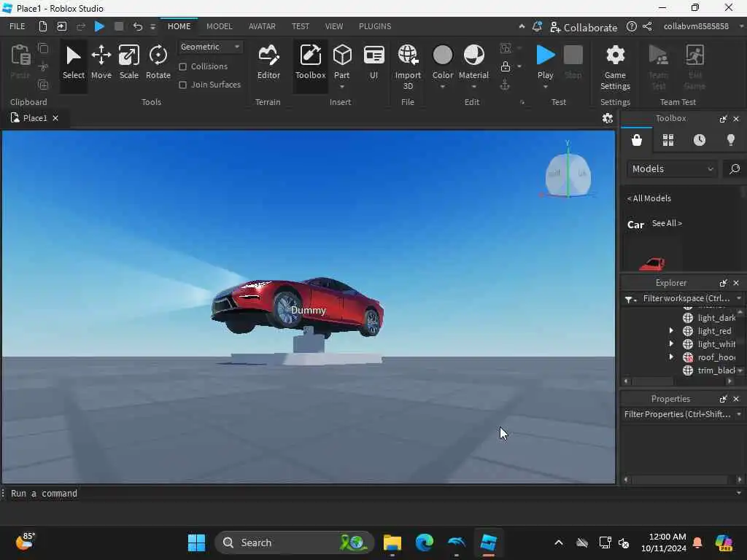The width and height of the screenshot is (747, 560).
Task: Click the Filter workspace input field
Action: pos(686,298)
